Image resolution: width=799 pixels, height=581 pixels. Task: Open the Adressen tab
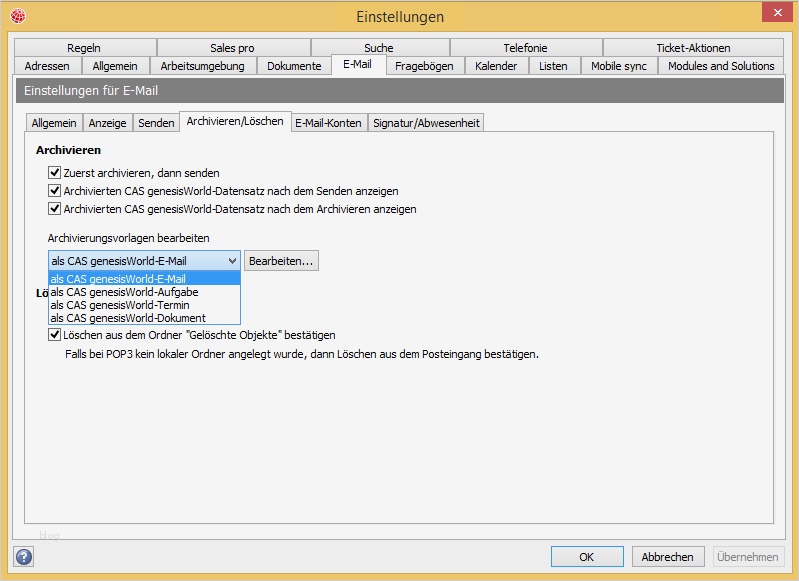[x=47, y=66]
